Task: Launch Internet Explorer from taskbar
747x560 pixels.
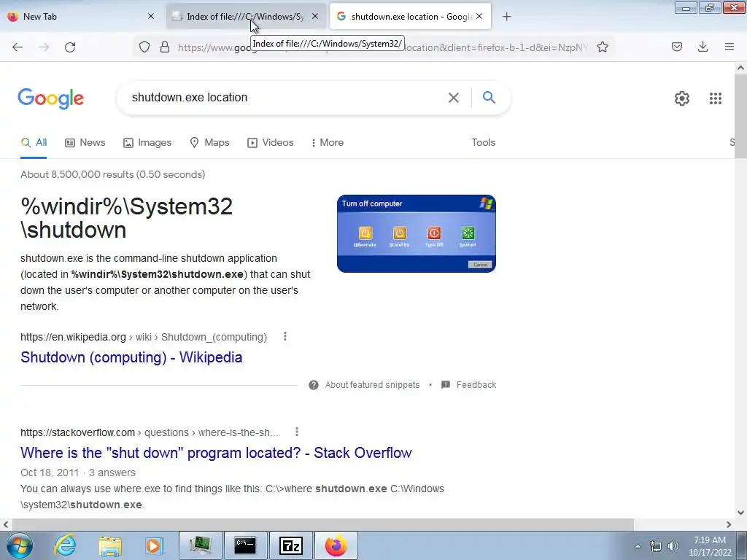Action: click(x=65, y=545)
